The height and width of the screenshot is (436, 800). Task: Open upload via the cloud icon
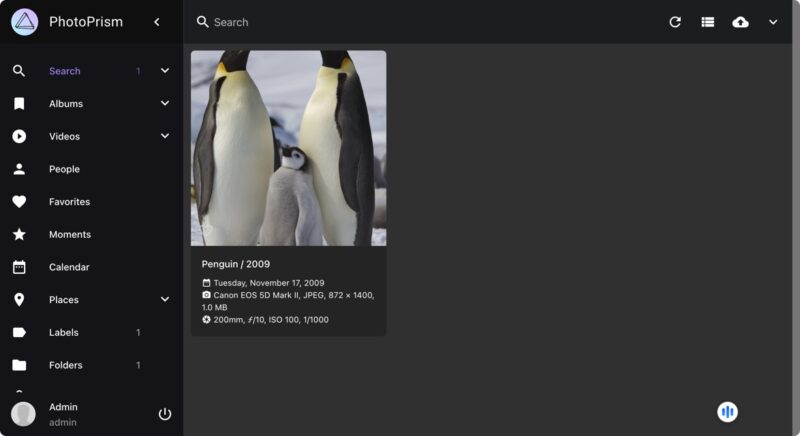click(740, 22)
